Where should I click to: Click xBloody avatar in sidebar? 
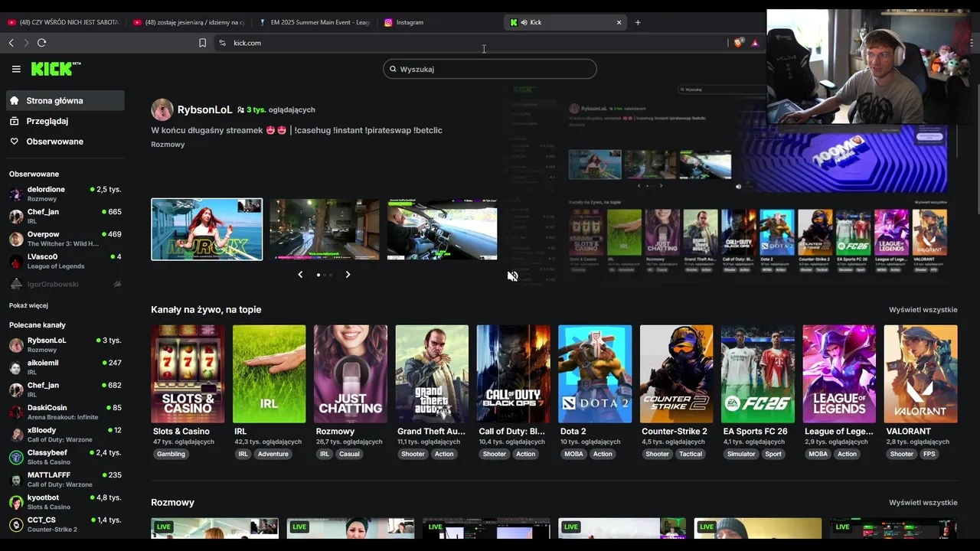[x=16, y=435]
